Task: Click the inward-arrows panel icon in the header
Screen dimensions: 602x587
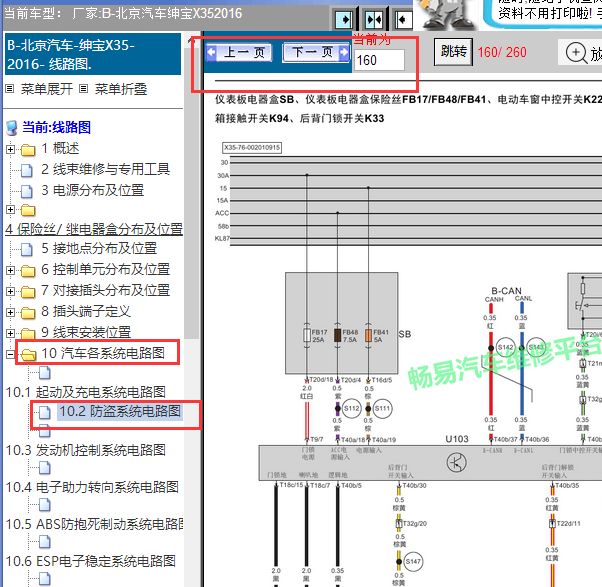Action: 374,19
